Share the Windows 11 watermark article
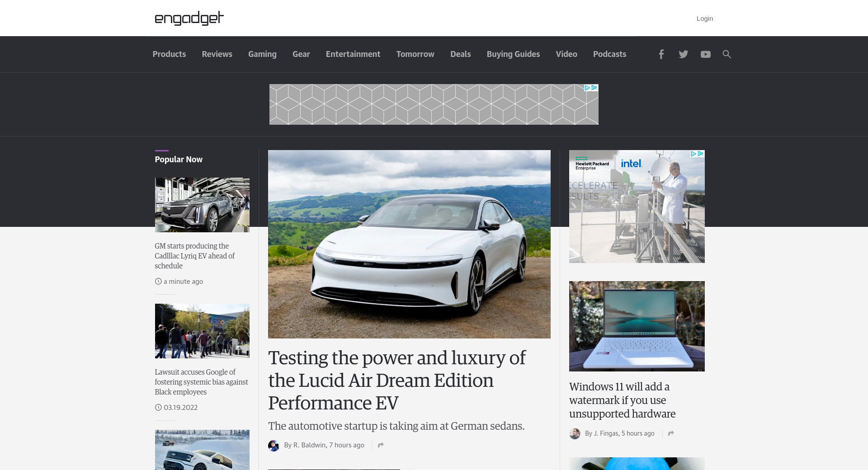The width and height of the screenshot is (868, 470). click(671, 433)
